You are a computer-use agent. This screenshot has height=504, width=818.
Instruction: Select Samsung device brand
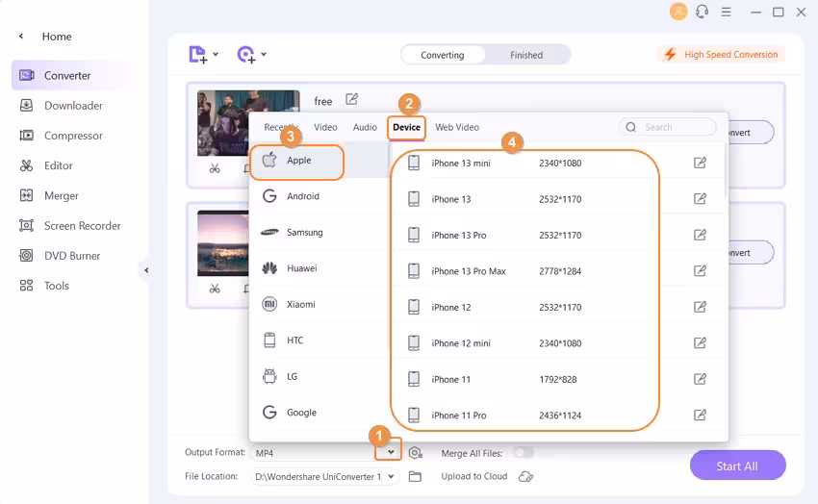320,233
